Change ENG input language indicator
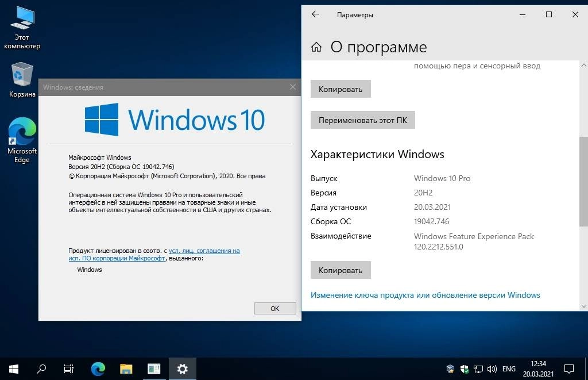Image resolution: width=588 pixels, height=380 pixels. coord(509,369)
